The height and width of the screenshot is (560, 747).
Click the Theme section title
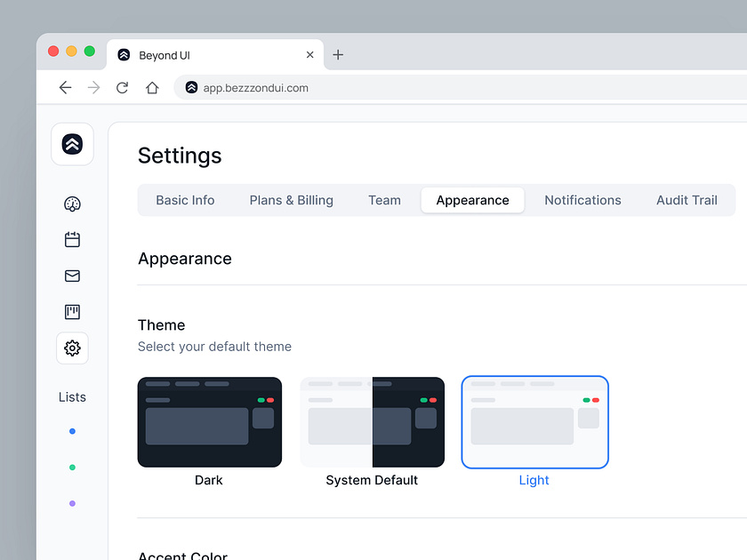click(x=162, y=324)
